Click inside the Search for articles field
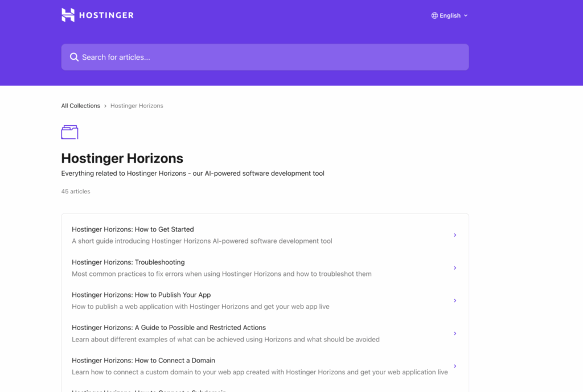 click(x=228, y=57)
